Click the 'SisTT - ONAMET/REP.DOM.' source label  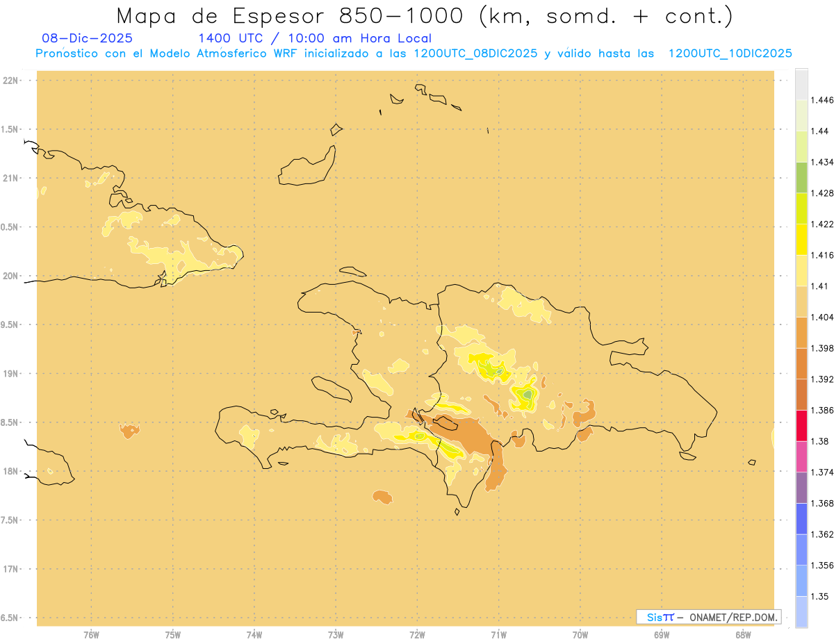click(709, 617)
